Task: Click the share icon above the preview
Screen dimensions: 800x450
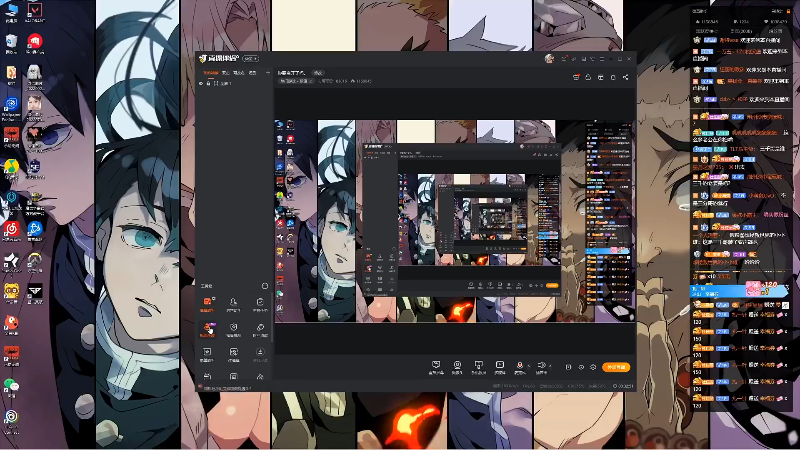Action: 626,77
